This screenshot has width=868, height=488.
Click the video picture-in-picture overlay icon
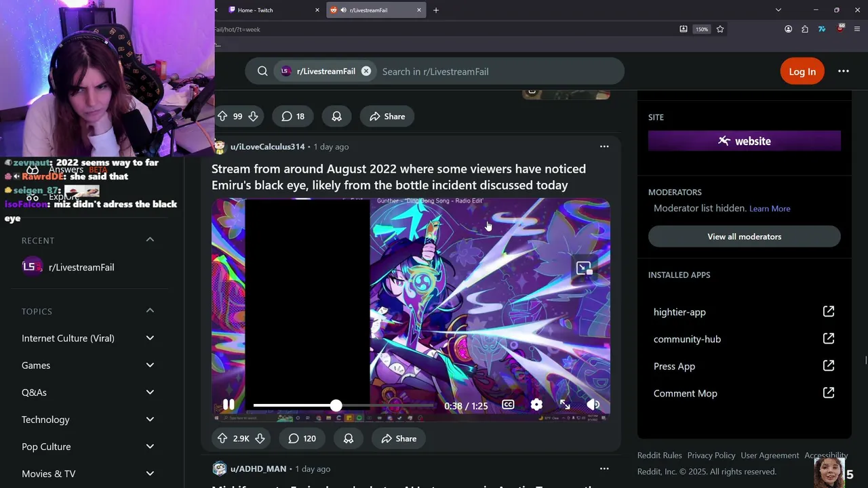point(584,268)
